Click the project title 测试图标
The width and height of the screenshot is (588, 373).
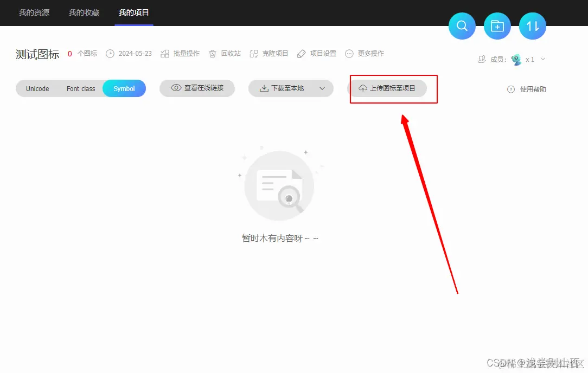pyautogui.click(x=36, y=54)
